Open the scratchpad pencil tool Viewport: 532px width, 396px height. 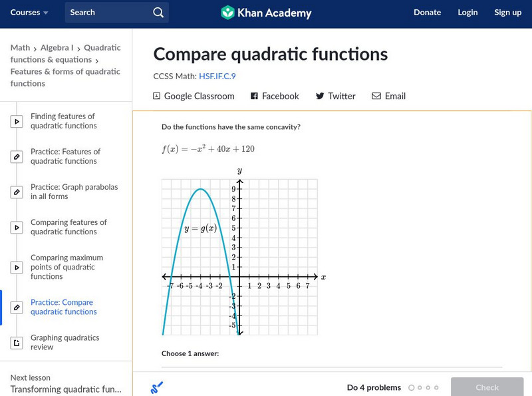pos(157,387)
